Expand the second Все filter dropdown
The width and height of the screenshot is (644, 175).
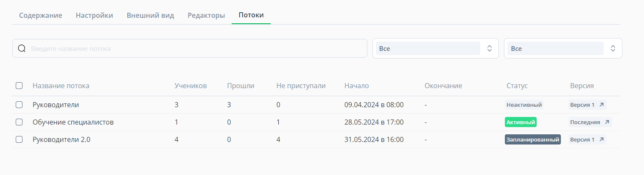(x=563, y=48)
